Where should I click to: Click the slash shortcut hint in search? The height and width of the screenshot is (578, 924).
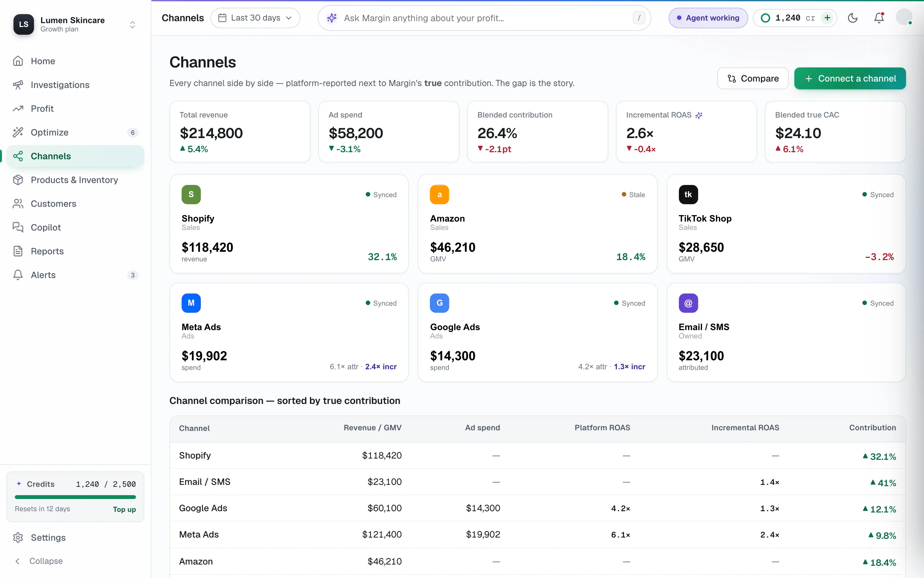pos(639,18)
